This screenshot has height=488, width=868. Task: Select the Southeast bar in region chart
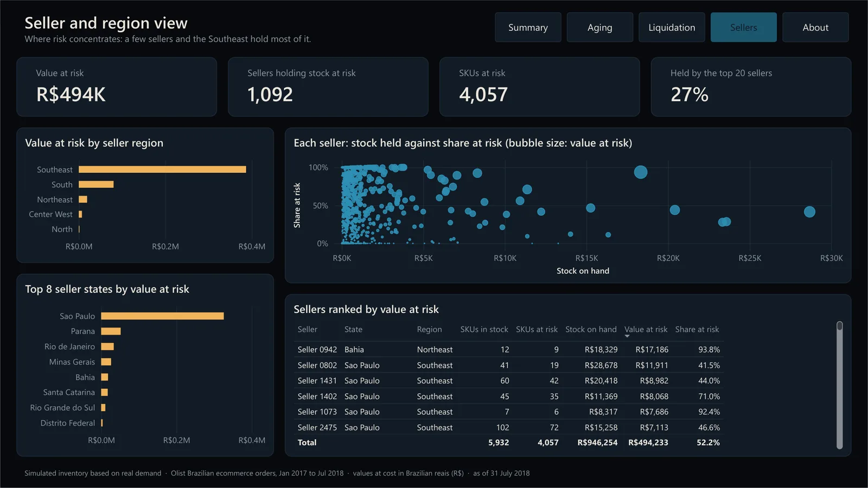click(x=162, y=169)
